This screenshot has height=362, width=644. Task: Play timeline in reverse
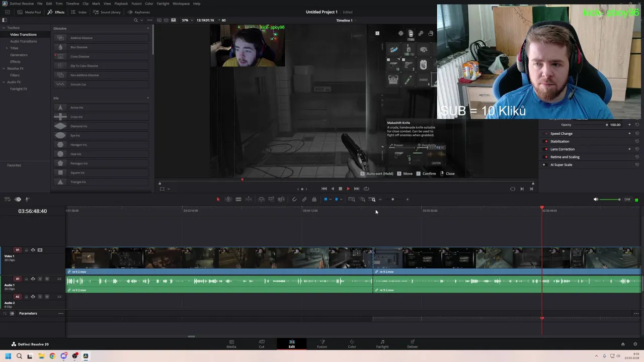(x=333, y=189)
